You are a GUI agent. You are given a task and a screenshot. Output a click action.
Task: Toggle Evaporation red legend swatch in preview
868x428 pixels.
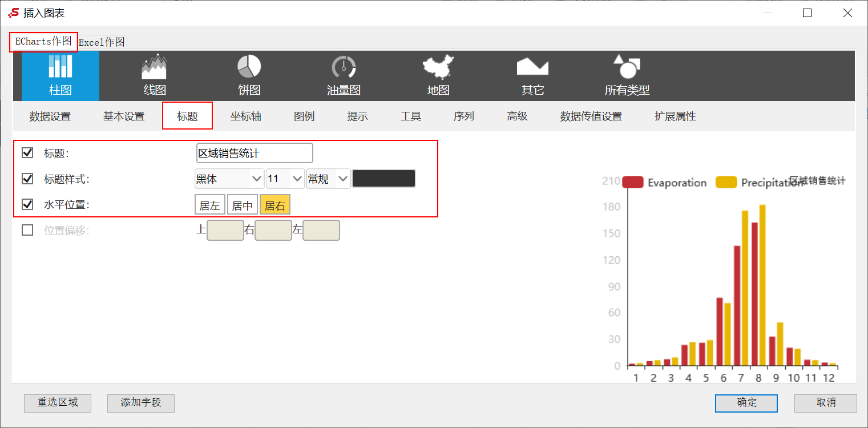pos(633,183)
